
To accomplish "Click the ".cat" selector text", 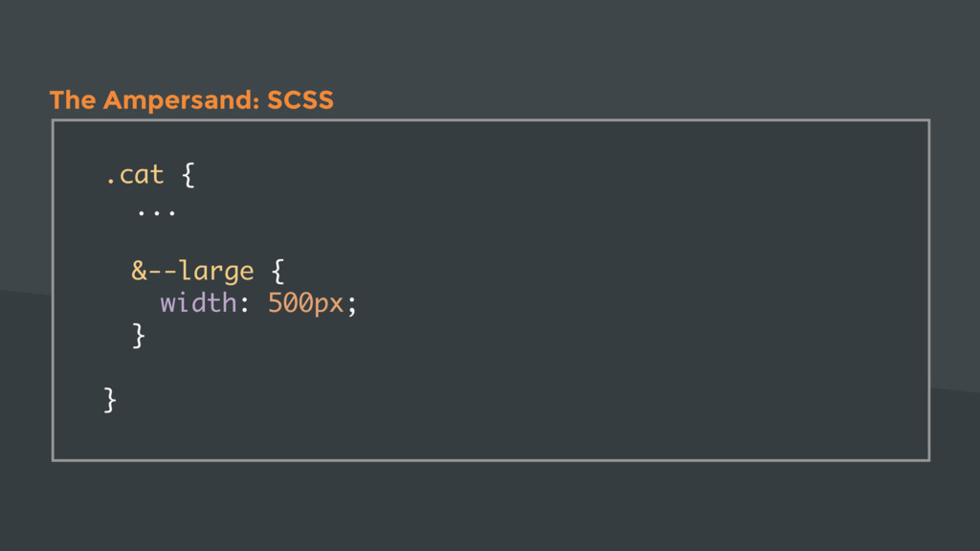I will 134,175.
